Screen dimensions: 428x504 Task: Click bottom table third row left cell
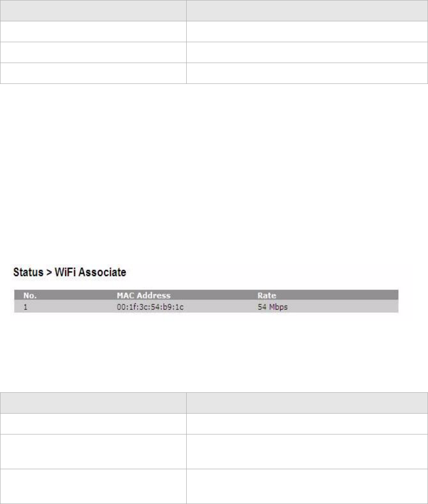(x=93, y=451)
